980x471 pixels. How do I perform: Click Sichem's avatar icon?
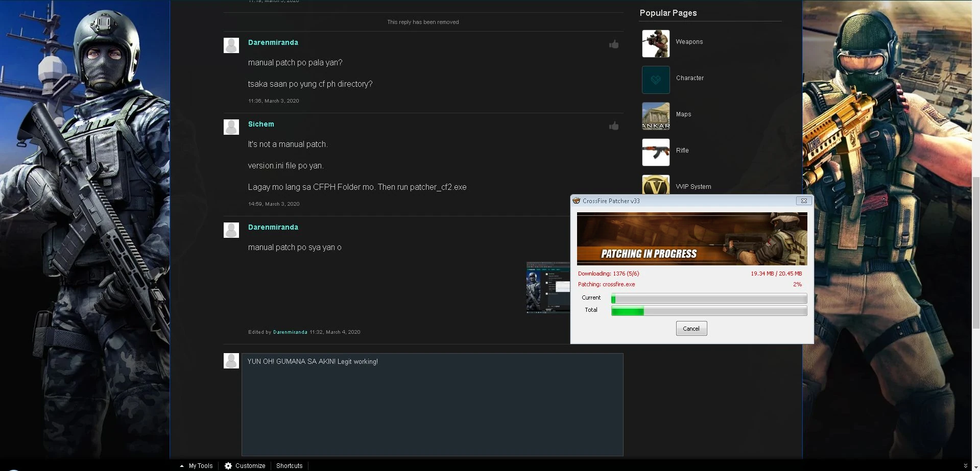(x=231, y=127)
